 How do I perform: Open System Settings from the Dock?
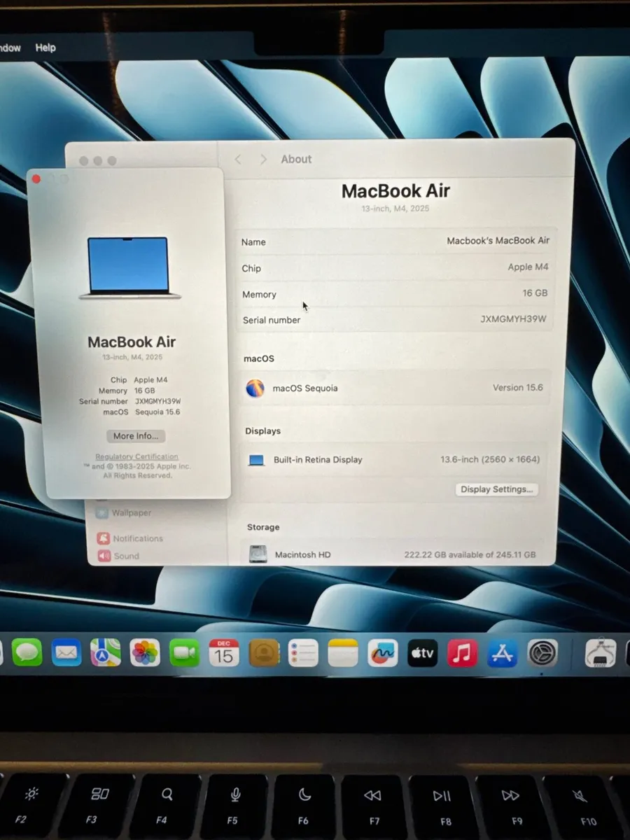(542, 652)
